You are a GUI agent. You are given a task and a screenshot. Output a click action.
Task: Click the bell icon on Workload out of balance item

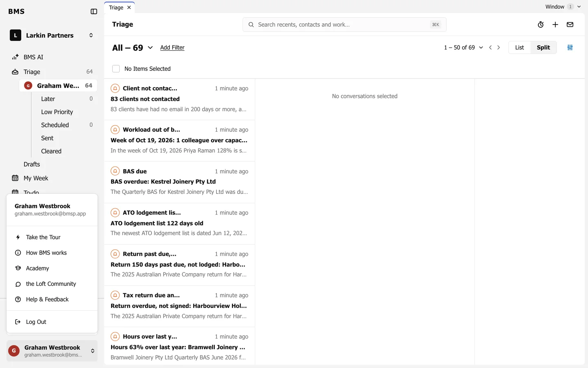[115, 130]
